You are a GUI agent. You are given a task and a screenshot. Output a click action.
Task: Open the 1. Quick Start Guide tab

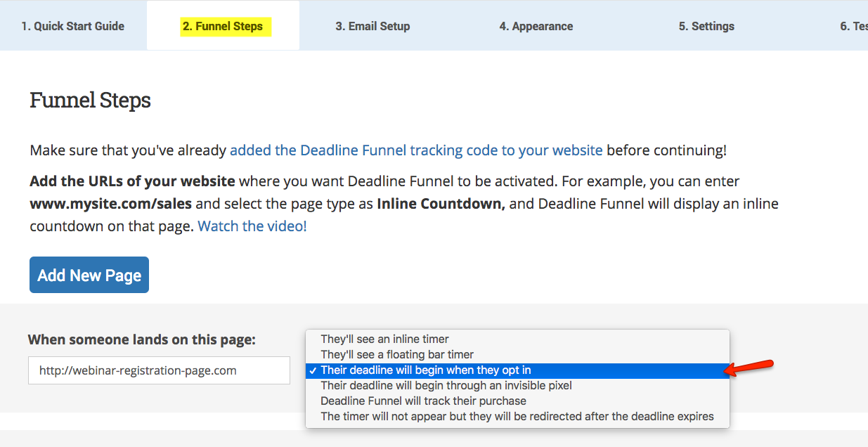(x=72, y=26)
